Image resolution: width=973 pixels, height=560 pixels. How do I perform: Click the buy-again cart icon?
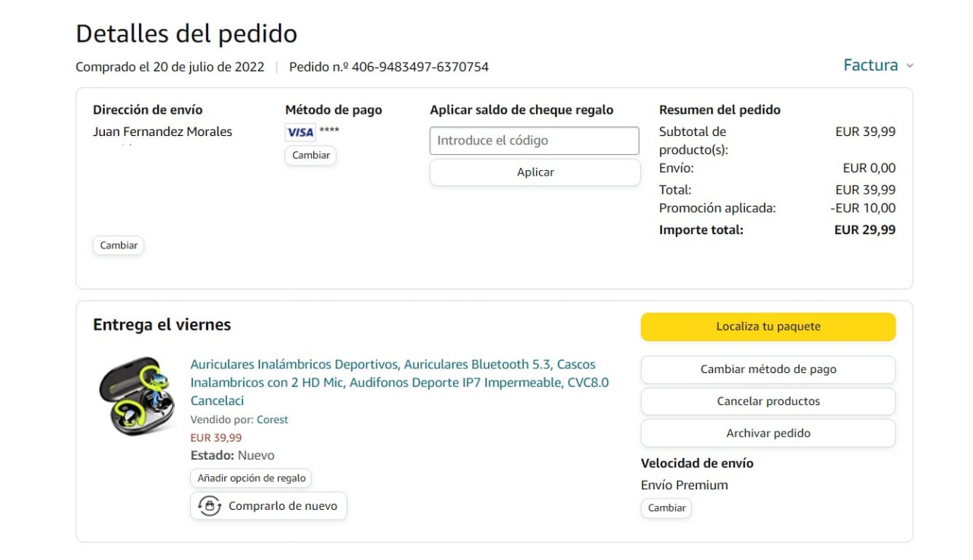pos(209,506)
